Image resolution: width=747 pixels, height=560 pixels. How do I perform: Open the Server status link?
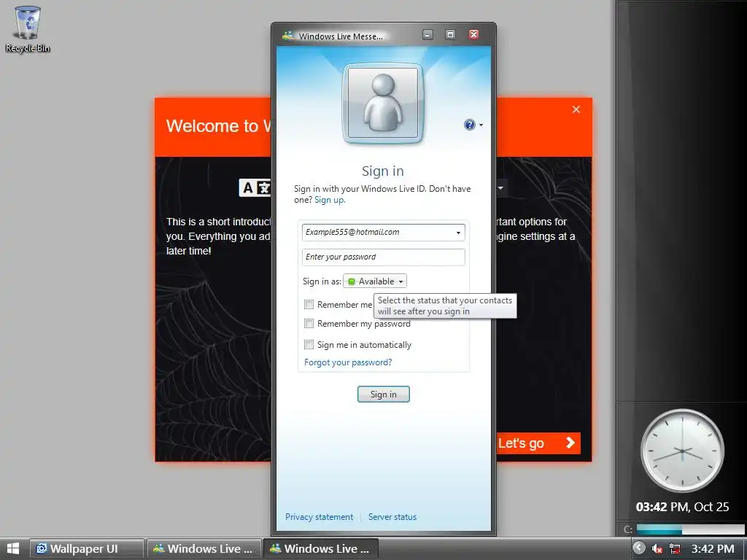[392, 517]
